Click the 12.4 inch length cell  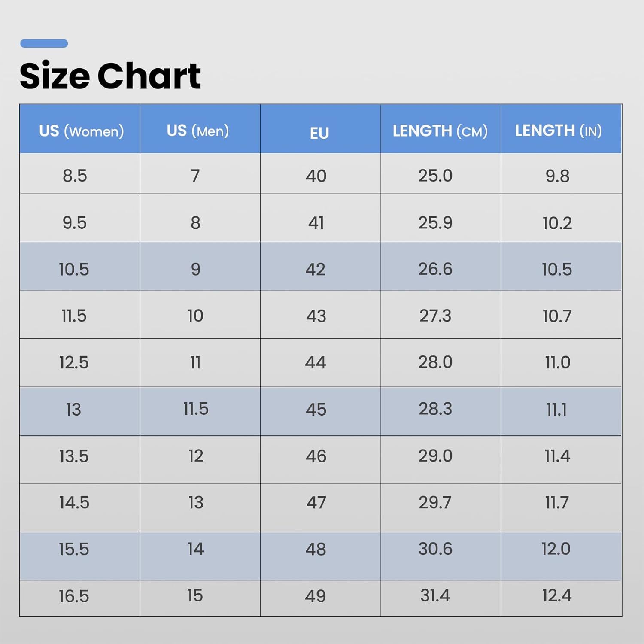[562, 598]
